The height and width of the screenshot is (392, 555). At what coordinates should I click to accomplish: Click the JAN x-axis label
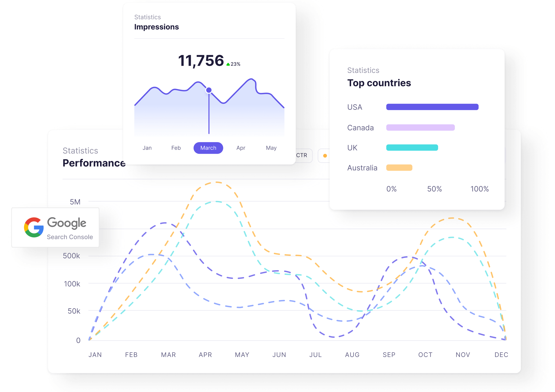[95, 355]
